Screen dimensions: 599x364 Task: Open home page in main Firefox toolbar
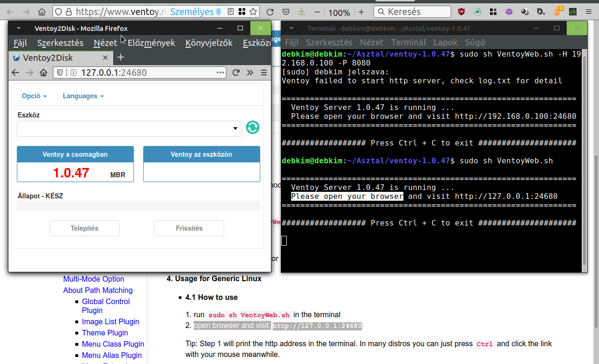pos(42,12)
